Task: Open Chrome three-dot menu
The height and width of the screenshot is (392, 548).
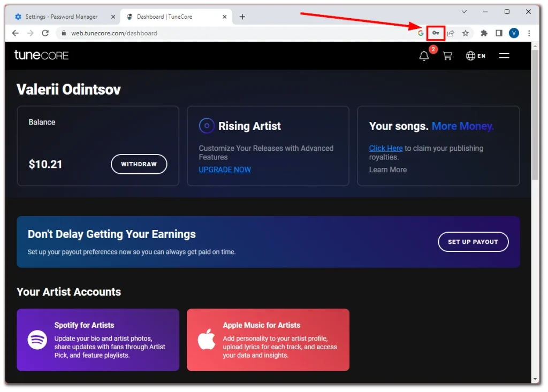Action: 529,33
